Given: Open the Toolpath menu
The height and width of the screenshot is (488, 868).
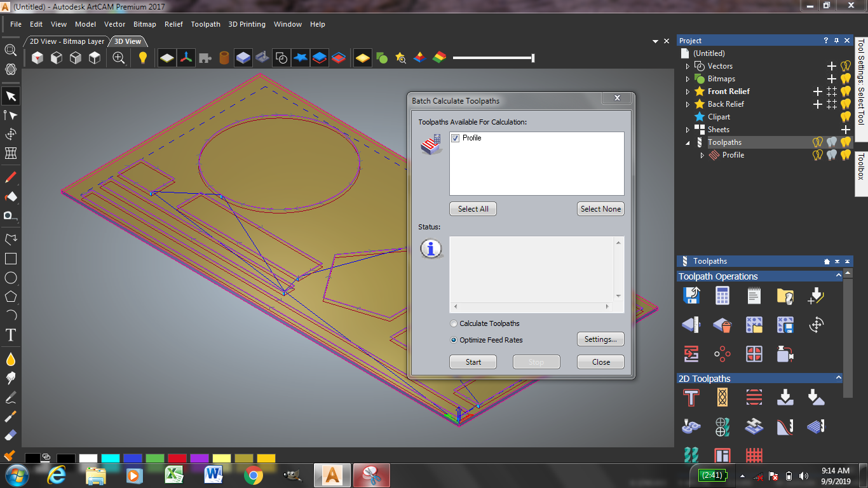Looking at the screenshot, I should [x=206, y=24].
